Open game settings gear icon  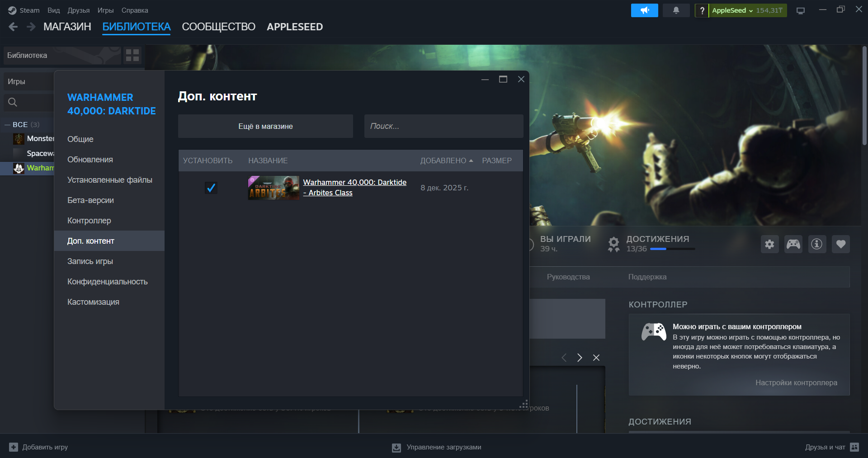769,244
